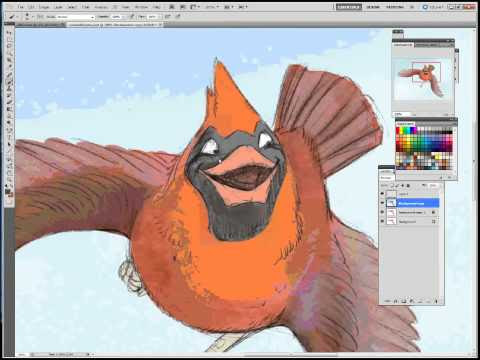Viewport: 480px width, 360px height.
Task: Open the Edit menu
Action: (x=31, y=7)
